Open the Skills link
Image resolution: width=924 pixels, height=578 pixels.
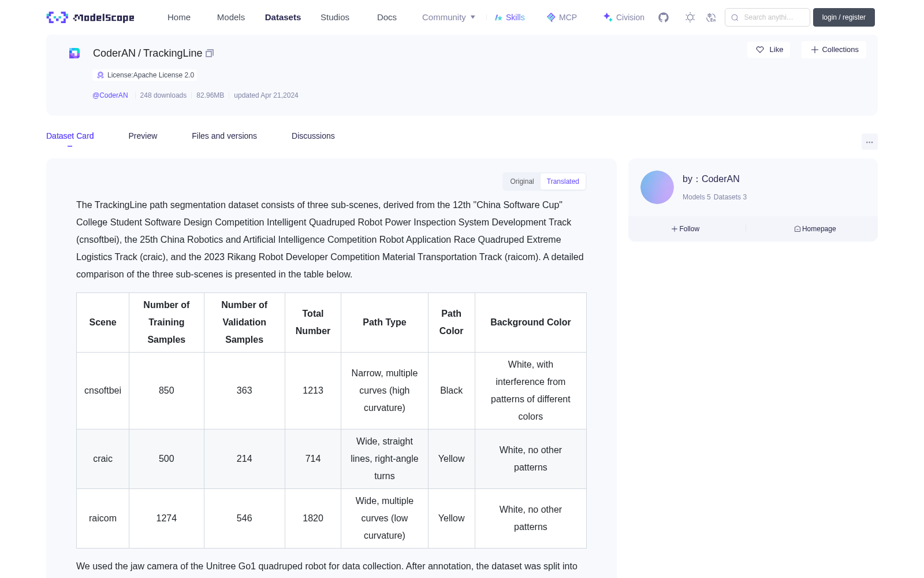click(x=509, y=17)
